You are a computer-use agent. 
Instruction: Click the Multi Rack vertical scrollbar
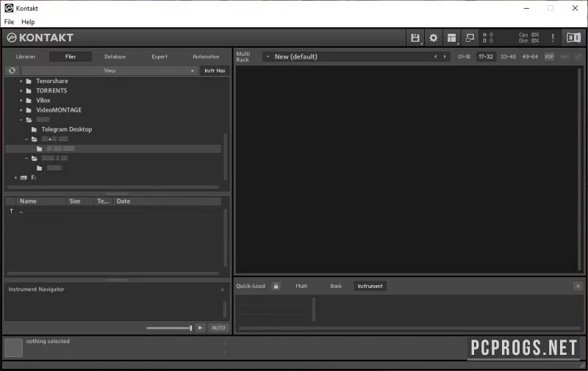580,169
